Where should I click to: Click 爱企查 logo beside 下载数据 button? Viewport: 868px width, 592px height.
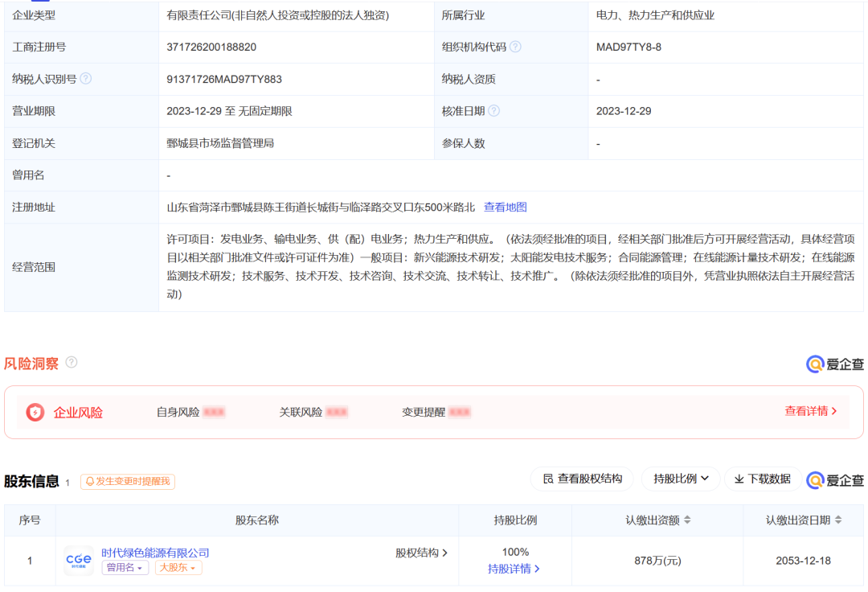(835, 479)
